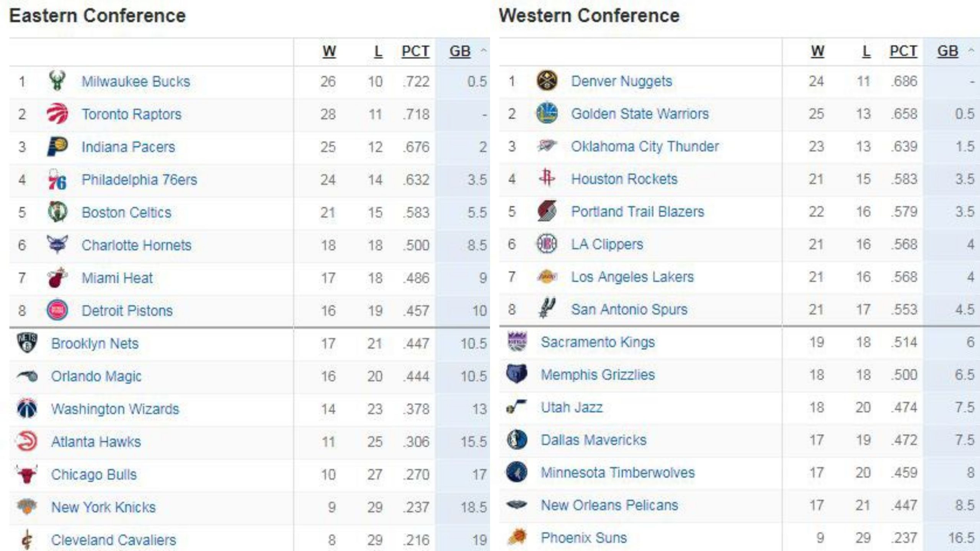Open the Oklahoma City Thunder link
Viewport: 980px width, 551px height.
coord(645,146)
